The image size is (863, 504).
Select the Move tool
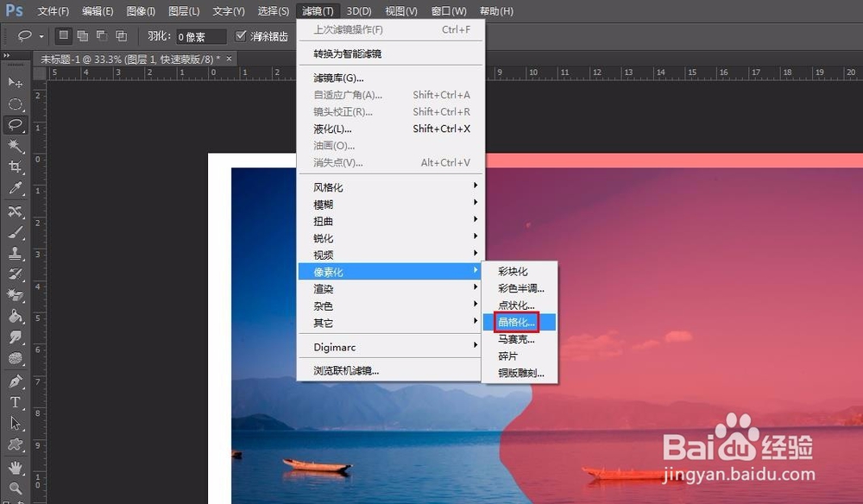click(x=16, y=82)
